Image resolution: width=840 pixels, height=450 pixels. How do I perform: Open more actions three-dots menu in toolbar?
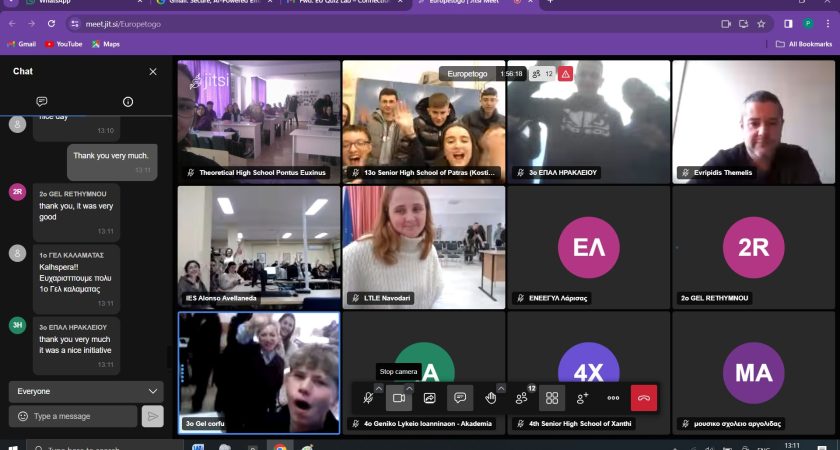click(613, 398)
